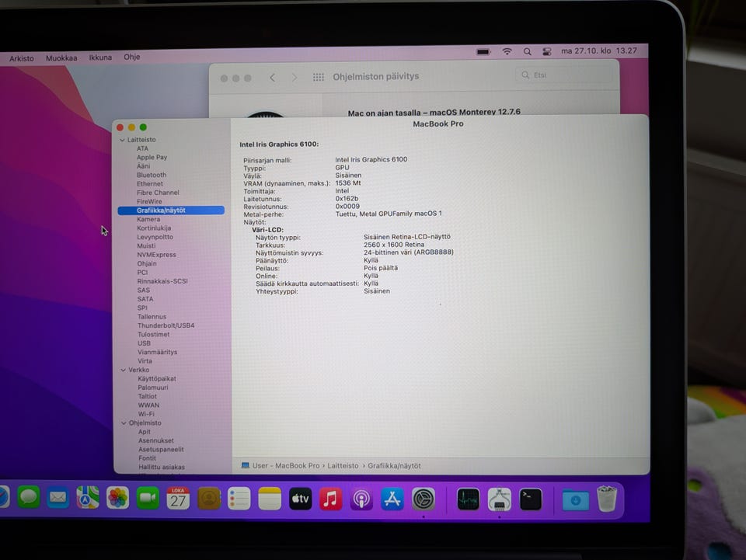Go back in Ohjelmiston päivitys window

click(x=272, y=78)
